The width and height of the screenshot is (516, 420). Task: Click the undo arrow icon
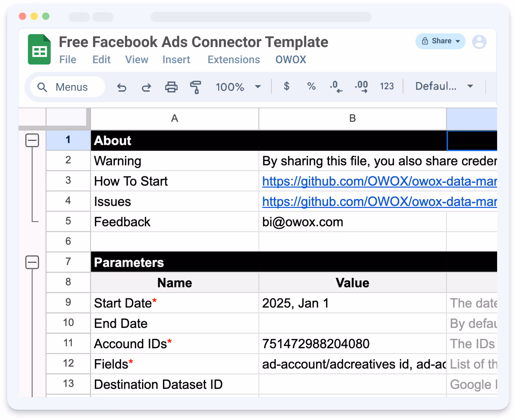122,87
